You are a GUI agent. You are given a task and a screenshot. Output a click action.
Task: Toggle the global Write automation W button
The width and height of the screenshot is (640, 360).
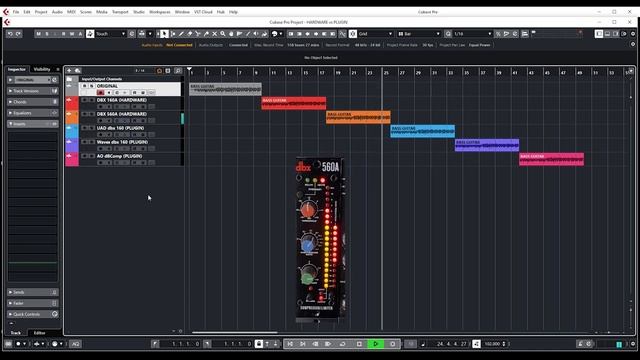(72, 34)
